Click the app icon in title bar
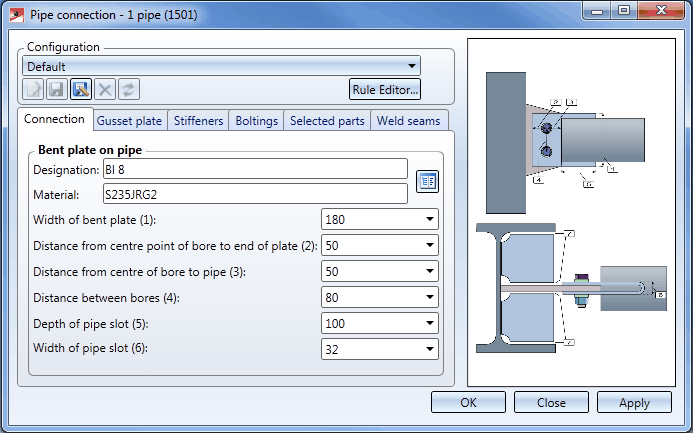The height and width of the screenshot is (433, 693). tap(17, 15)
